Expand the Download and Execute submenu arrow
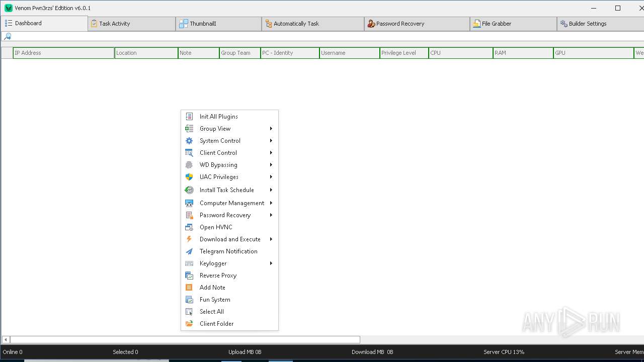Viewport: 644px width, 362px height. click(271, 239)
